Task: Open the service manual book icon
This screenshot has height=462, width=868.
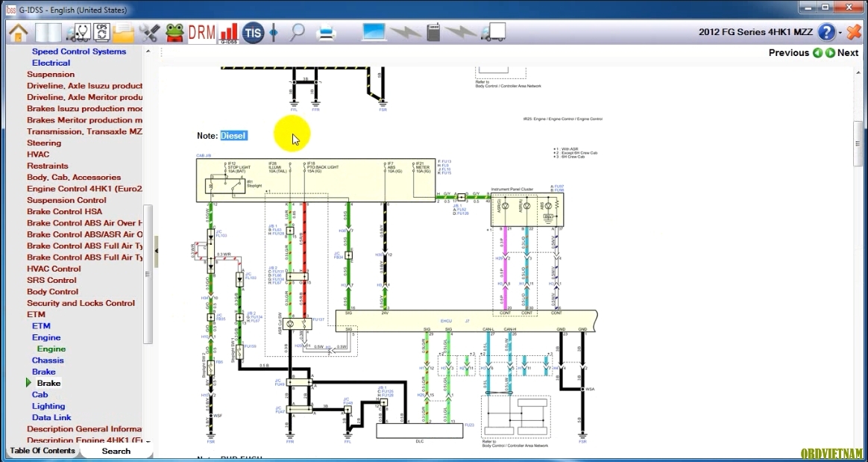Action: (x=48, y=33)
